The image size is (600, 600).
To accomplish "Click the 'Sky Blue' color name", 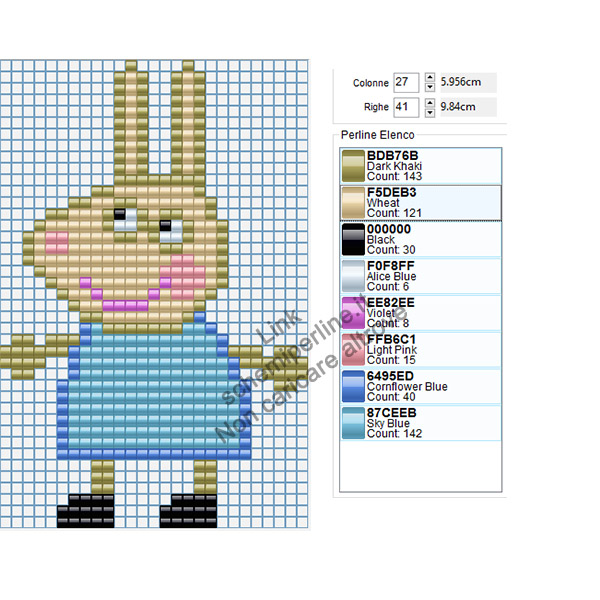I will click(388, 423).
